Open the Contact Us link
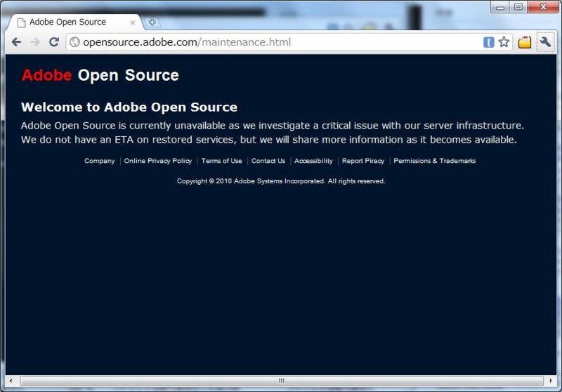The height and width of the screenshot is (392, 562). [268, 161]
